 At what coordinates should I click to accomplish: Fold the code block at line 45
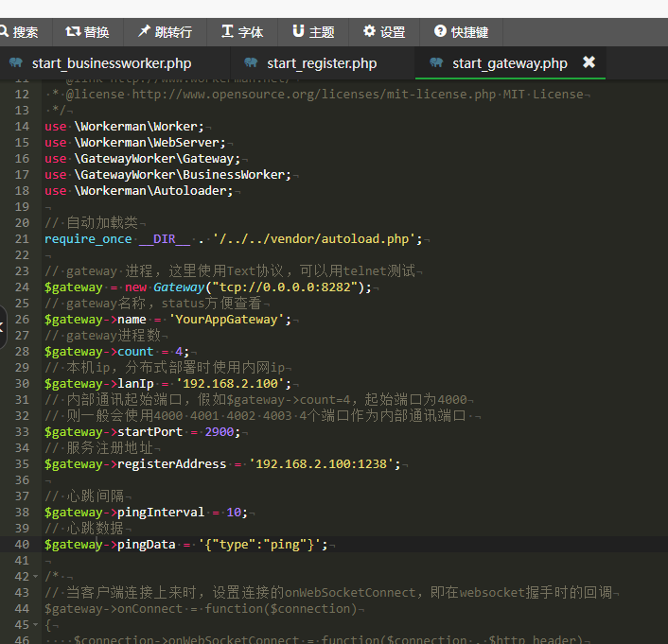coord(36,624)
